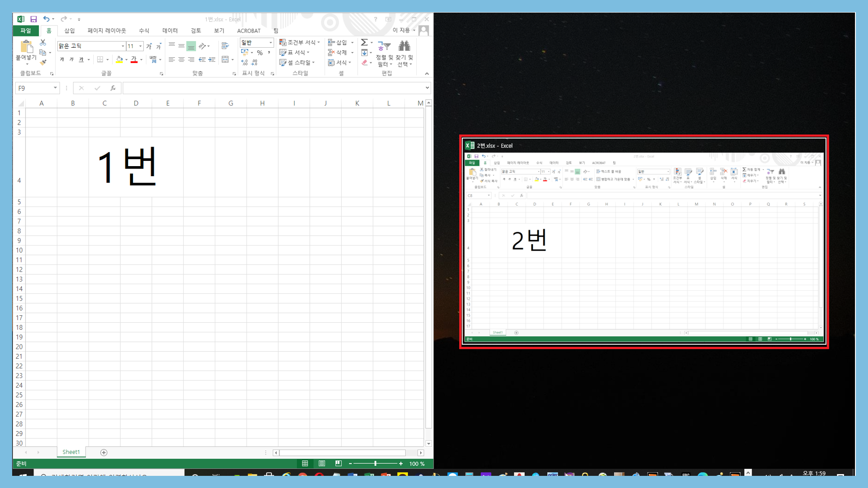Open the Name Box dropdown arrow
The height and width of the screenshot is (488, 868).
pyautogui.click(x=55, y=88)
